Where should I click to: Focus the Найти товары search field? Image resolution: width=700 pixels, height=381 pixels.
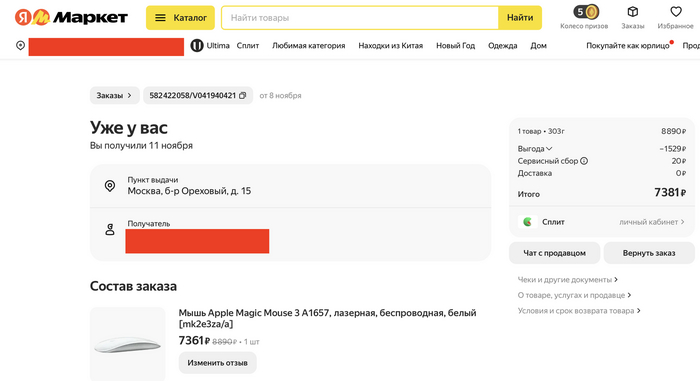360,18
